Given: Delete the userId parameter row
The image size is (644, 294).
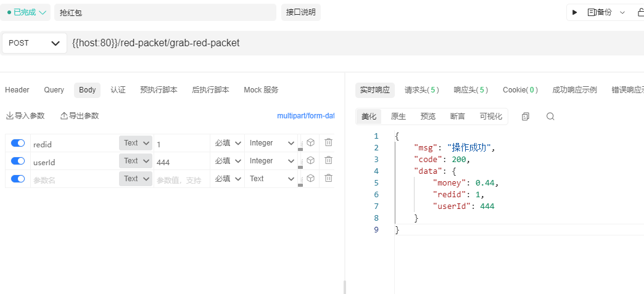Looking at the screenshot, I should coord(328,160).
